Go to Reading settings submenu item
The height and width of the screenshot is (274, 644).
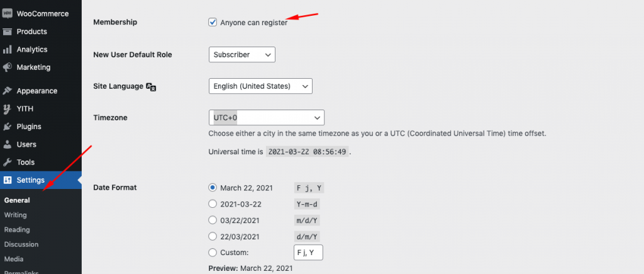[17, 230]
